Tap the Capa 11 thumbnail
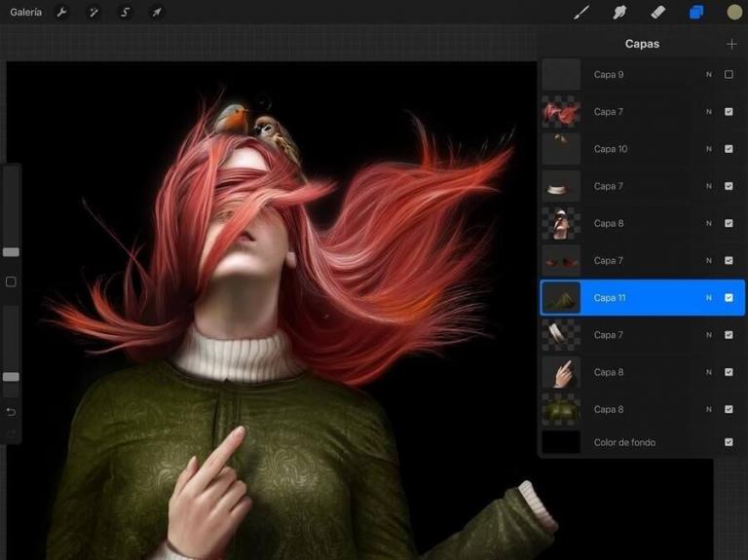Screen dimensions: 748x560 tap(561, 298)
